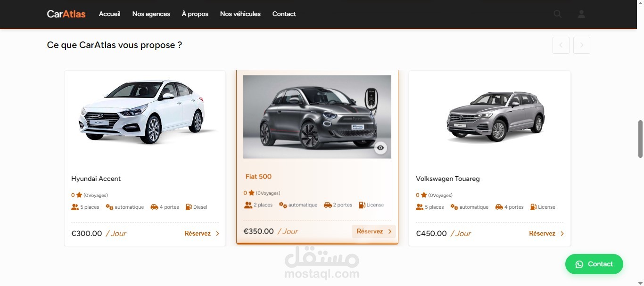Open the green WhatsApp Contact button
Image resolution: width=644 pixels, height=286 pixels.
[594, 264]
